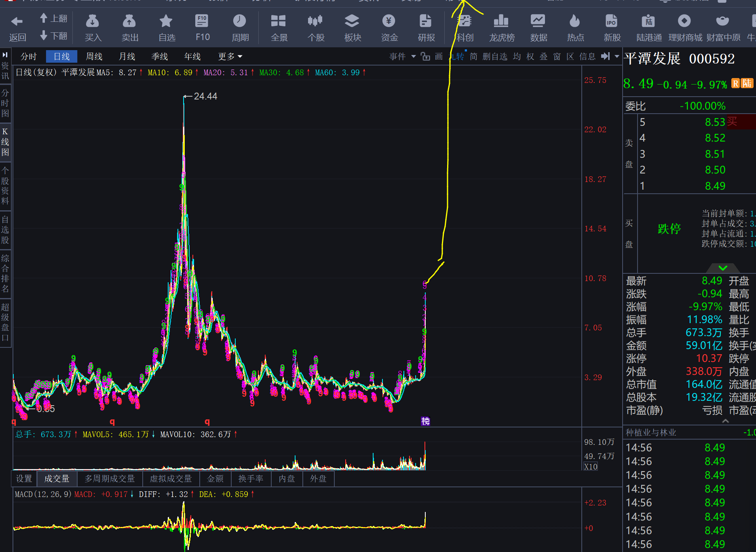Click the 买入 (Buy) toolbar icon
Image resolution: width=756 pixels, height=552 pixels.
[x=93, y=27]
